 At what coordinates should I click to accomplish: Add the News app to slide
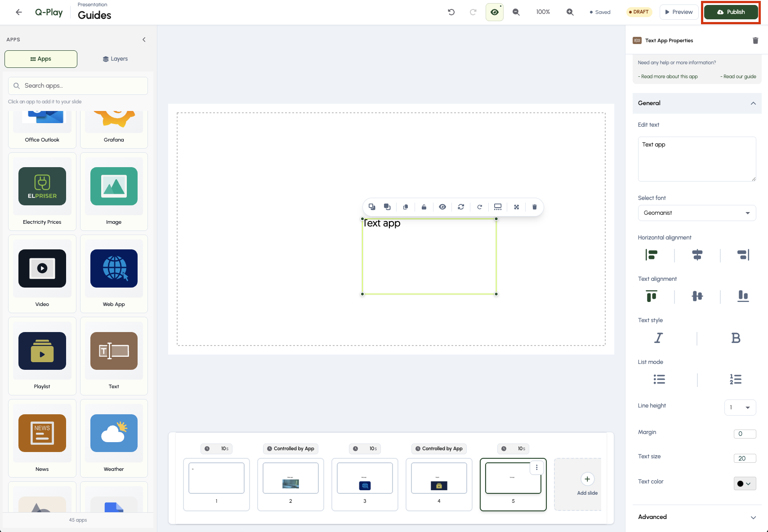pyautogui.click(x=42, y=439)
